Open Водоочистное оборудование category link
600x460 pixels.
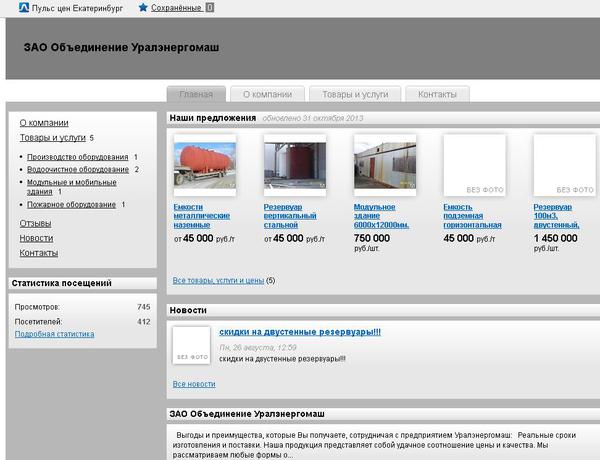[x=78, y=169]
